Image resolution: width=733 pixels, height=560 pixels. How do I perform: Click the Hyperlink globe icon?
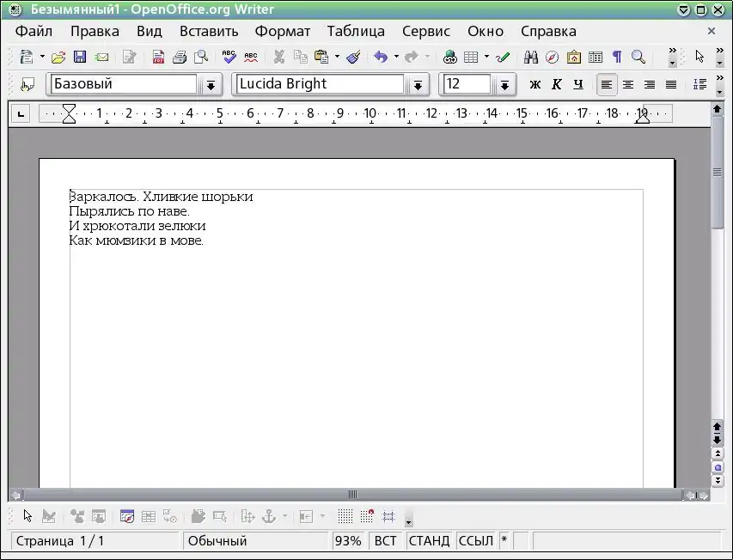(x=449, y=58)
